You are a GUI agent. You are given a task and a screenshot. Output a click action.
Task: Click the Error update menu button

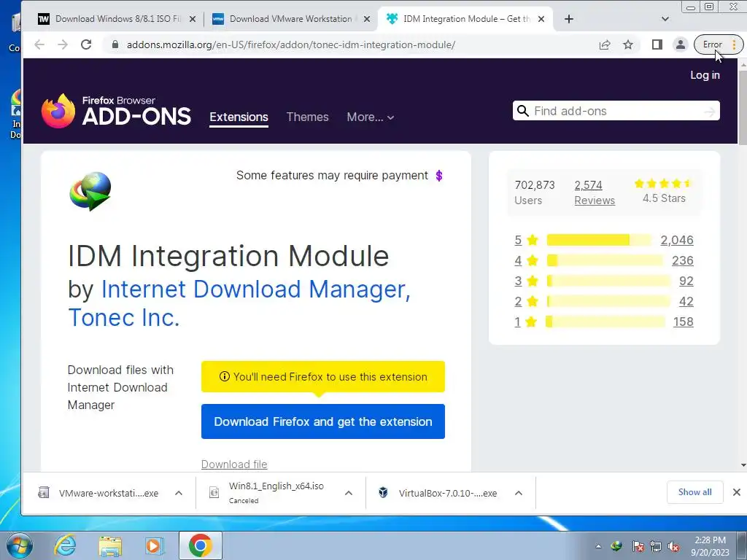point(718,44)
